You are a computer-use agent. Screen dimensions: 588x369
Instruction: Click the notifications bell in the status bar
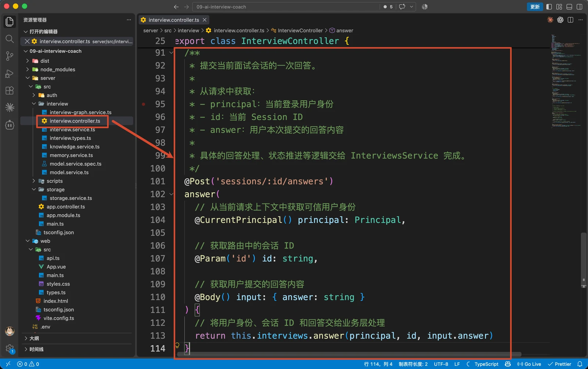pyautogui.click(x=580, y=364)
